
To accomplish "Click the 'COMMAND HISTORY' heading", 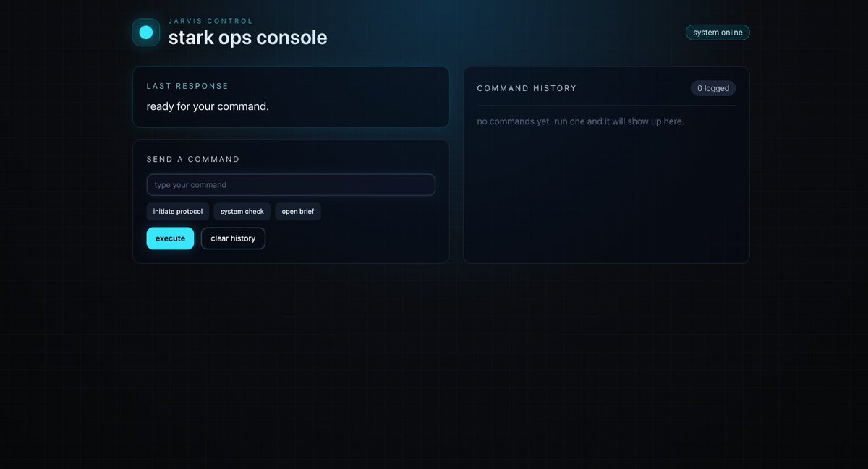I will (527, 88).
